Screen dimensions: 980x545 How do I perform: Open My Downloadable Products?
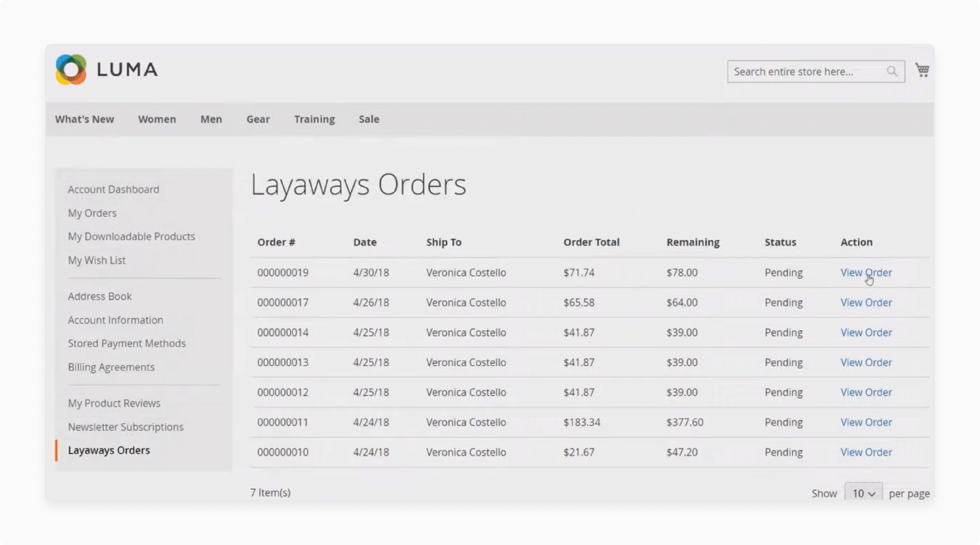(x=131, y=236)
